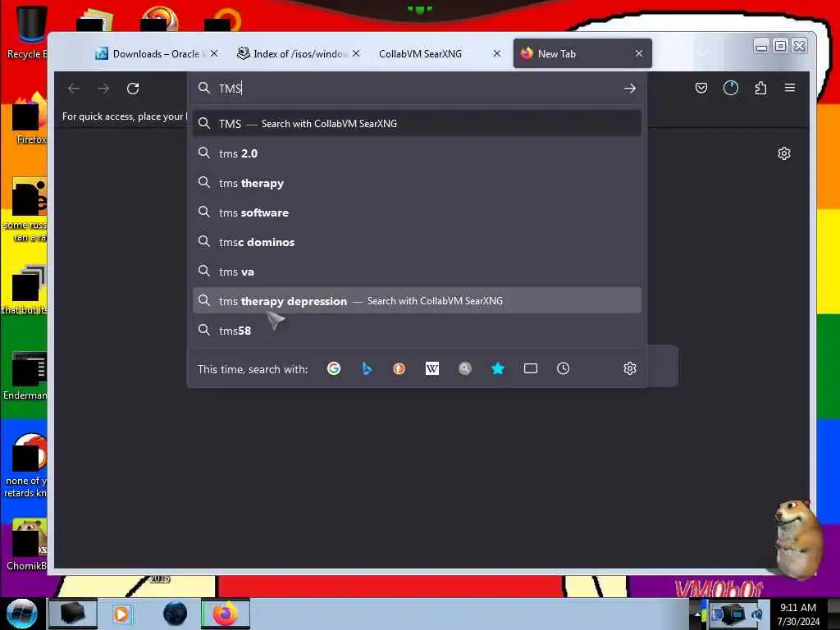Select TMS Search with CollabVM SearXNG

click(417, 124)
